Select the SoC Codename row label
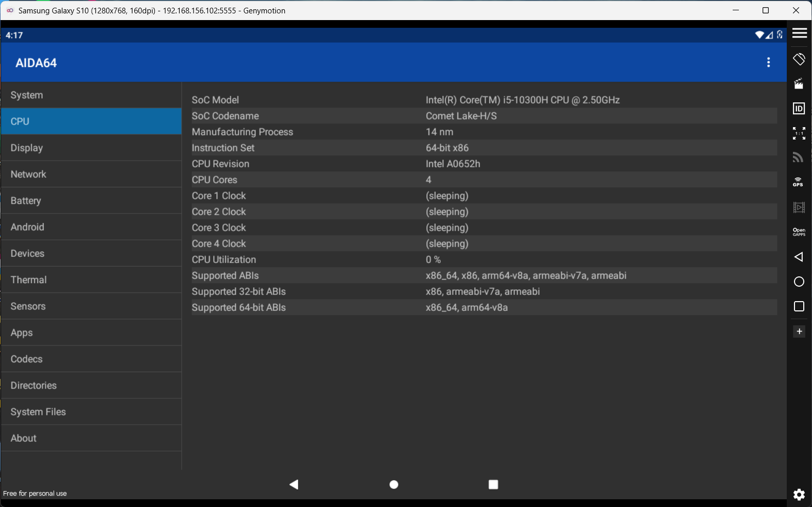Screen dimensions: 812x507 [226, 116]
